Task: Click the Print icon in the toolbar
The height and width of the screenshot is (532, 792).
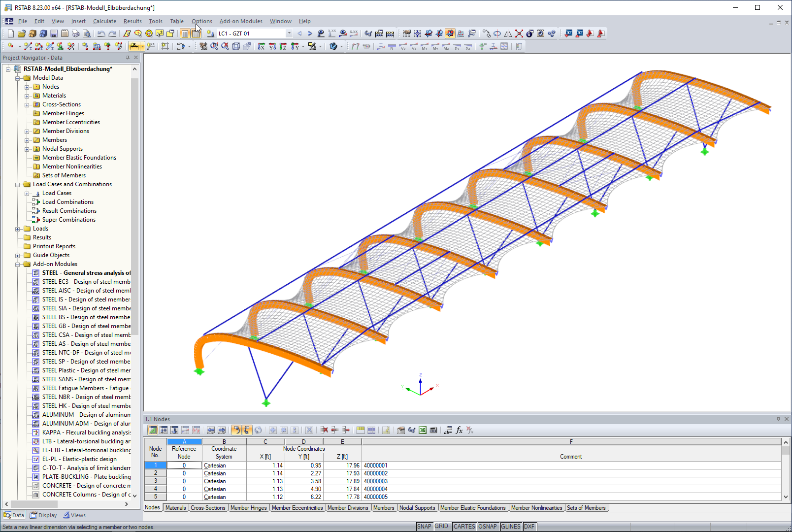Action: click(75, 33)
